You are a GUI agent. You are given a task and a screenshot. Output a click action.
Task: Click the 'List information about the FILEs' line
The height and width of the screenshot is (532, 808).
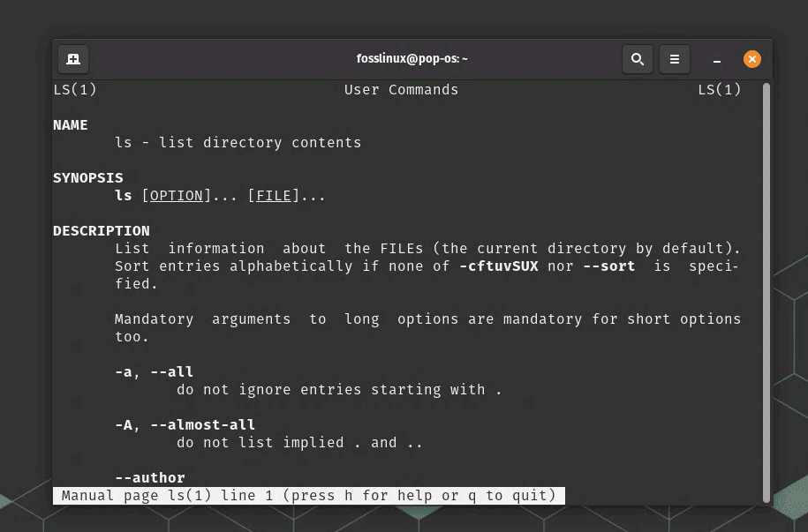427,249
